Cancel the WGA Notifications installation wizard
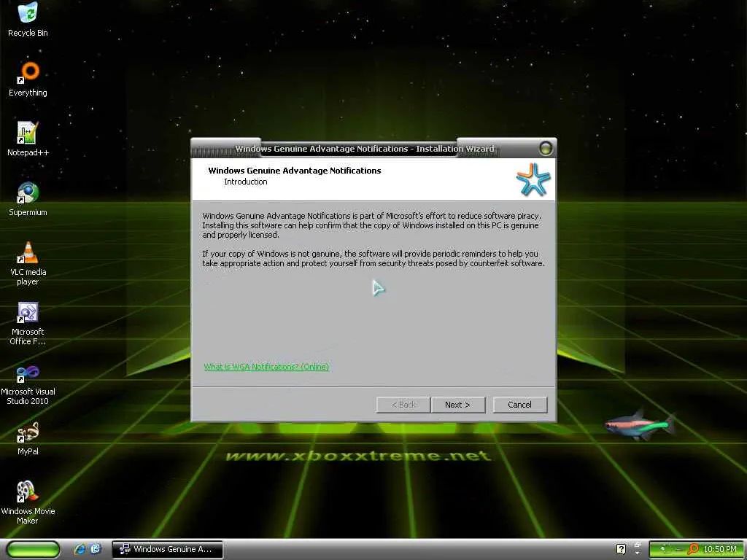The image size is (747, 560). pos(519,405)
